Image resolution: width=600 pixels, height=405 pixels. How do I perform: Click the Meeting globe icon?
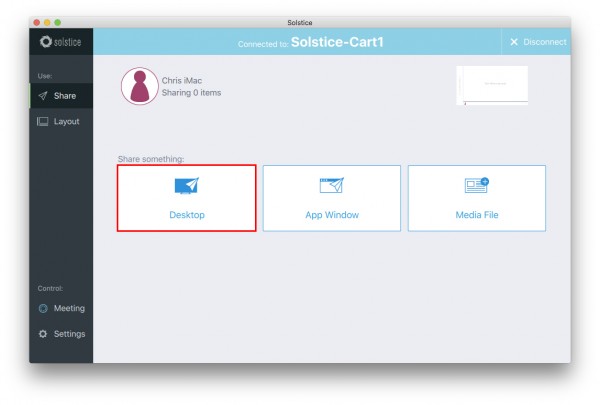click(43, 308)
